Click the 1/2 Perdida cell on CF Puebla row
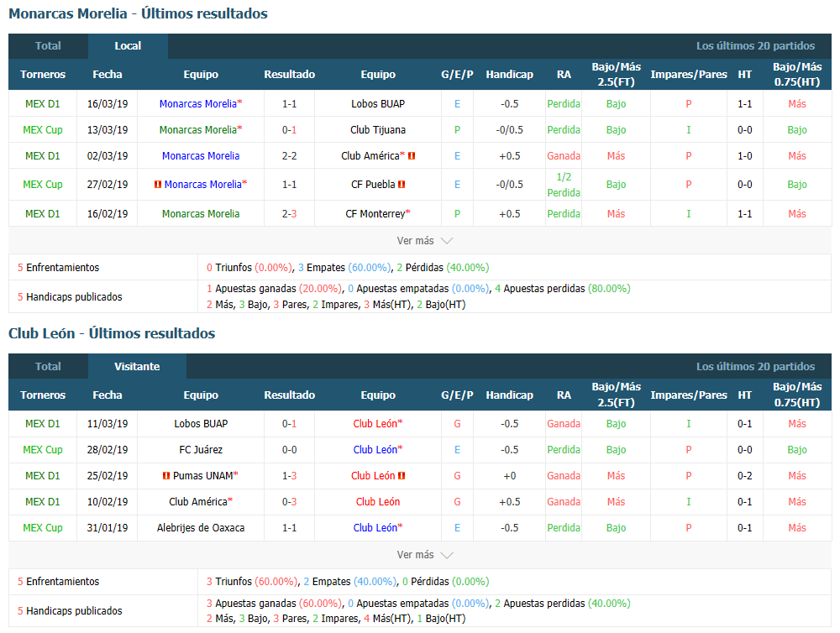This screenshot has height=633, width=840. (564, 185)
